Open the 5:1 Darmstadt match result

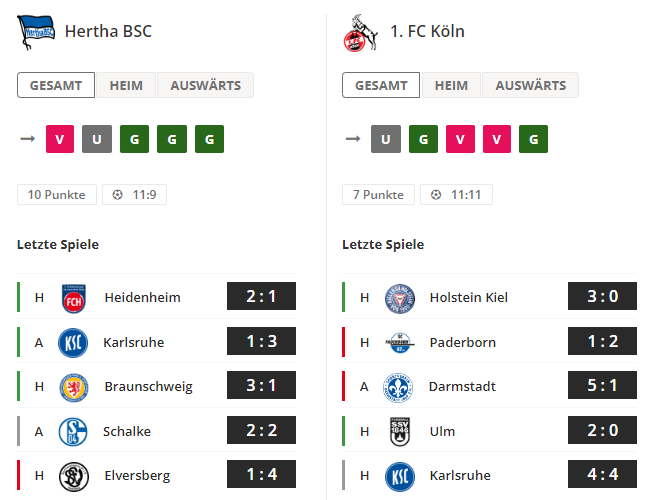[602, 385]
